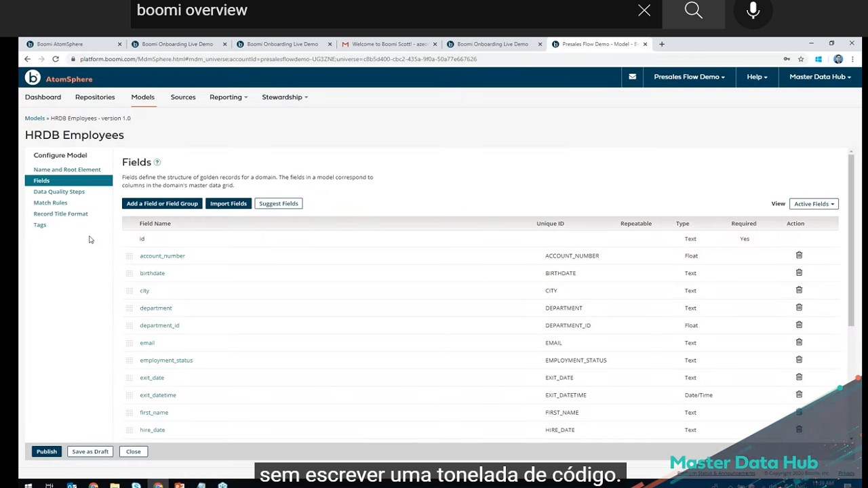This screenshot has width=868, height=488.
Task: Close the model editor with Close button
Action: coord(134,451)
